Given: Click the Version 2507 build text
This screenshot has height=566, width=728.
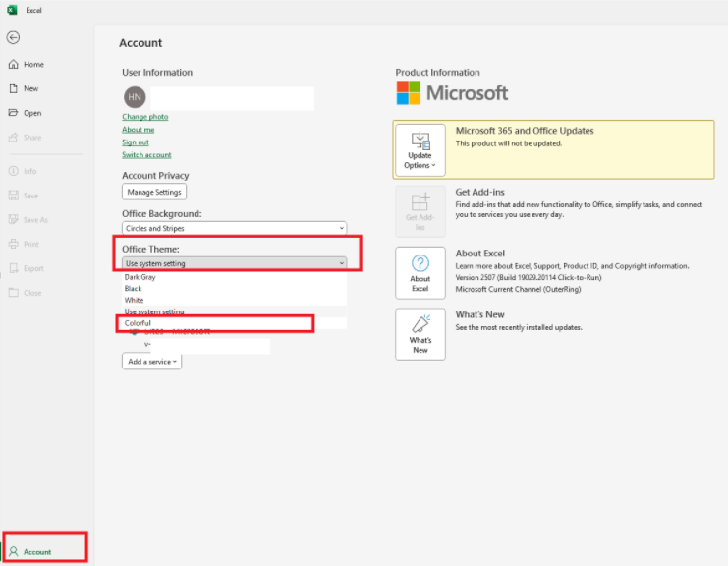Looking at the screenshot, I should coord(529,277).
